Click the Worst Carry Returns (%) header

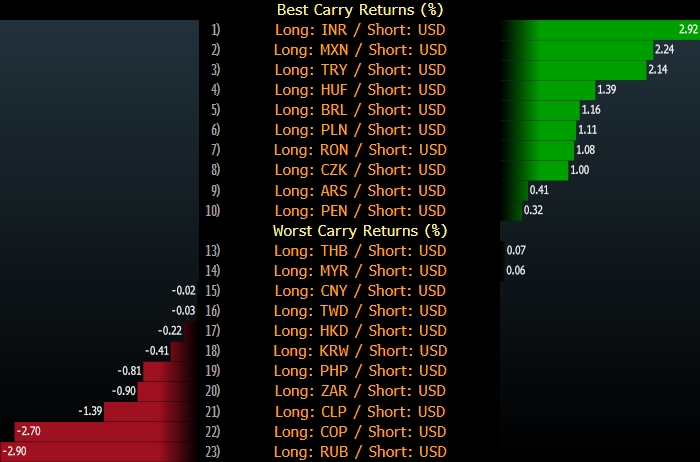click(360, 230)
